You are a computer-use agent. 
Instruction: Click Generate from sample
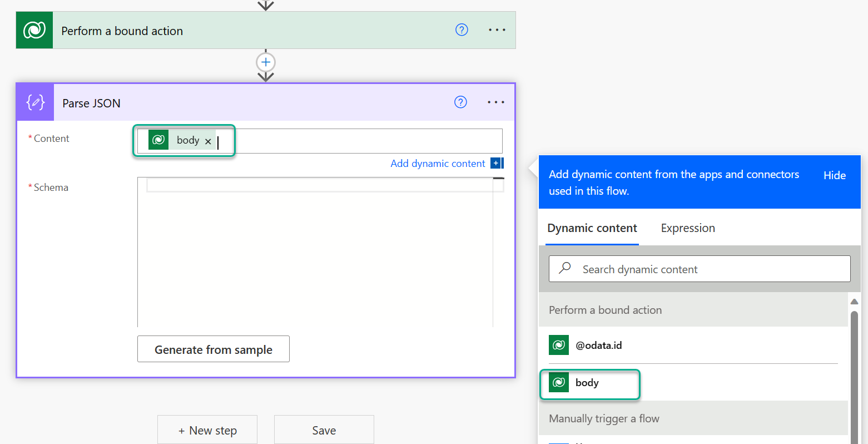[213, 349]
